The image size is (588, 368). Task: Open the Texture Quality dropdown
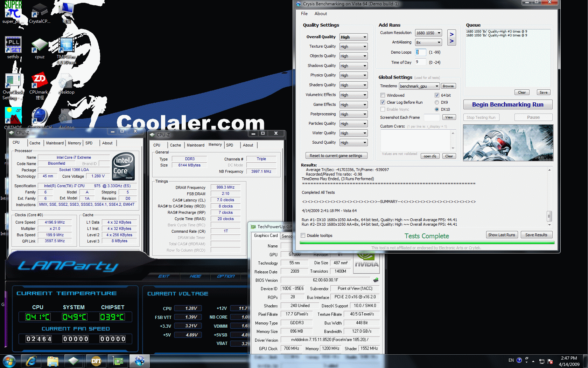(x=353, y=47)
